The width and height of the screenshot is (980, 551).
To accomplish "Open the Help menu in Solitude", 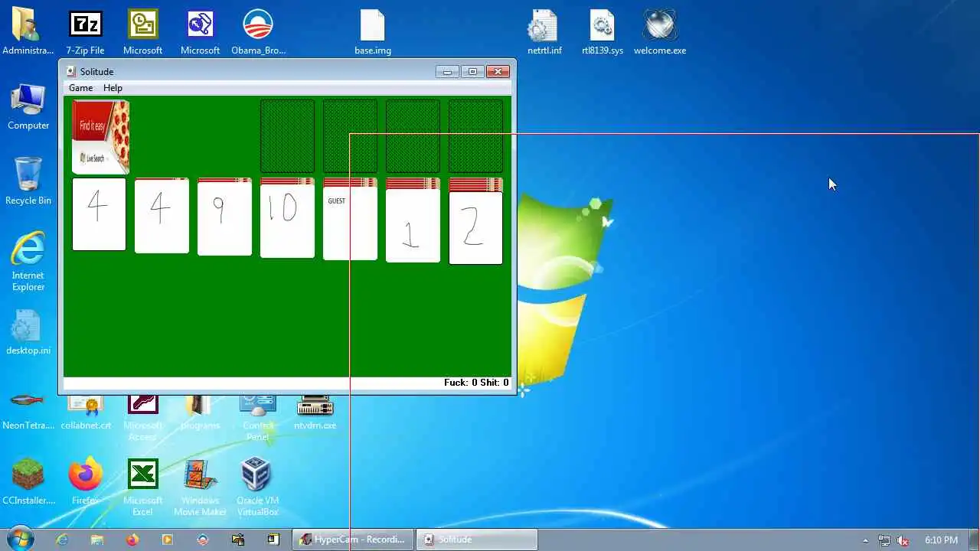I will [113, 88].
